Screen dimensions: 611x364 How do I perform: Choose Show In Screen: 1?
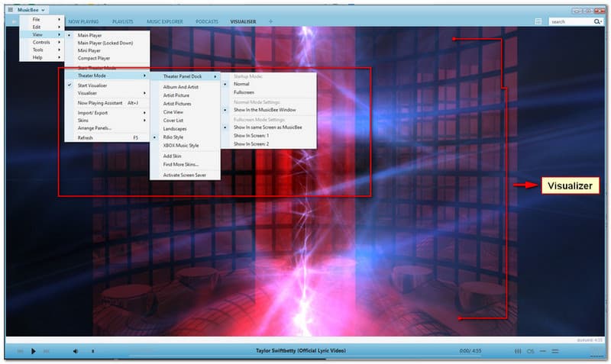point(269,136)
